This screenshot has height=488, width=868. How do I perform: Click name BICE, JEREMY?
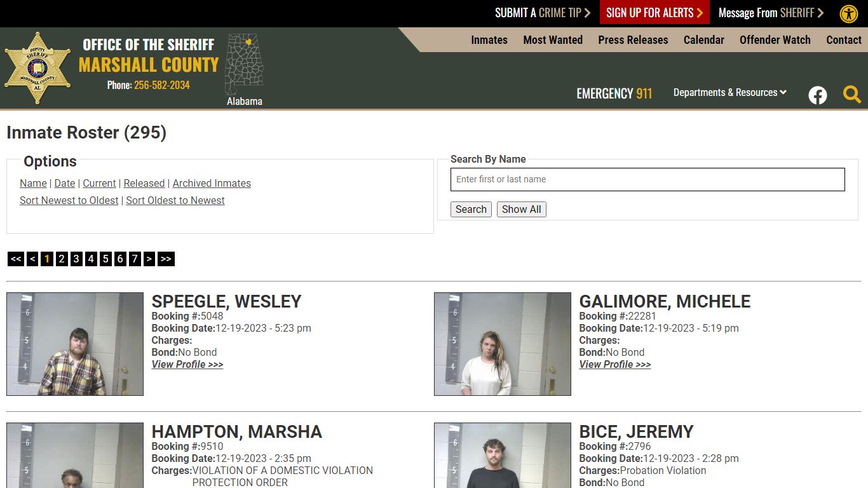[x=636, y=431]
